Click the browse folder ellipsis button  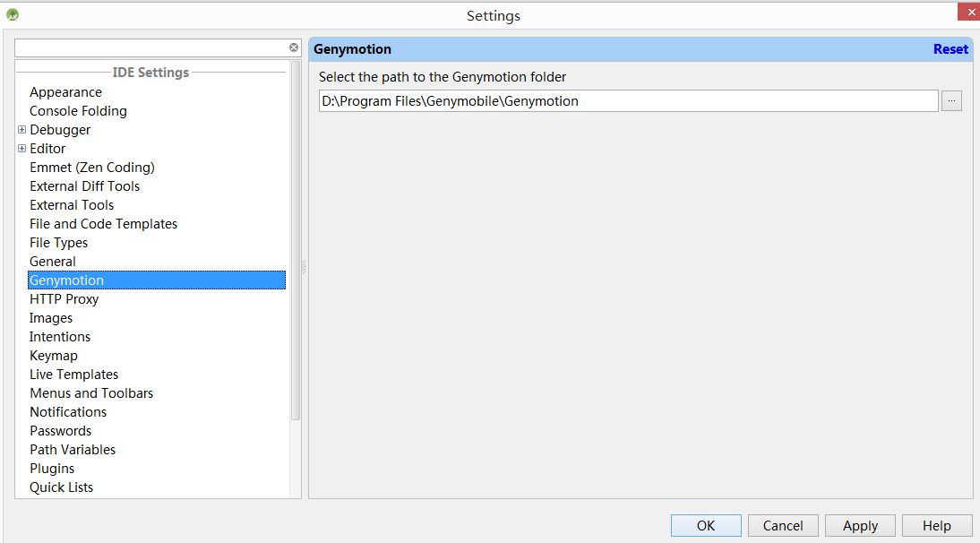pyautogui.click(x=951, y=101)
